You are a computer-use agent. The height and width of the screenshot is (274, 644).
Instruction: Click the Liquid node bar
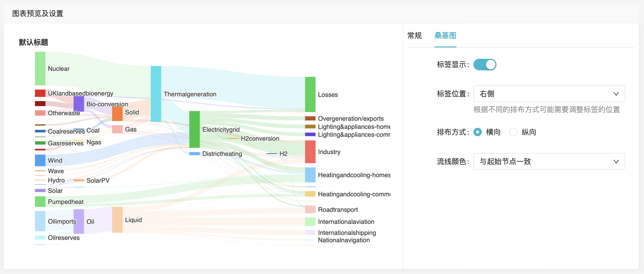(x=117, y=220)
